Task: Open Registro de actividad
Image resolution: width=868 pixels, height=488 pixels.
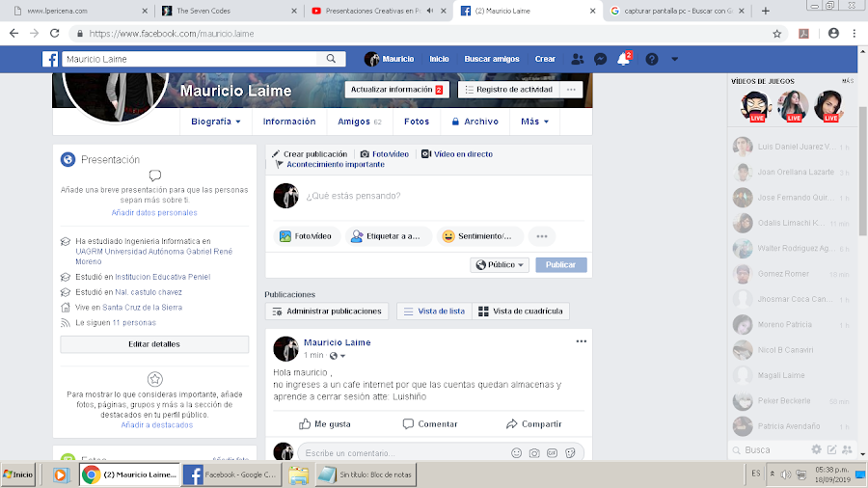Action: coord(508,90)
